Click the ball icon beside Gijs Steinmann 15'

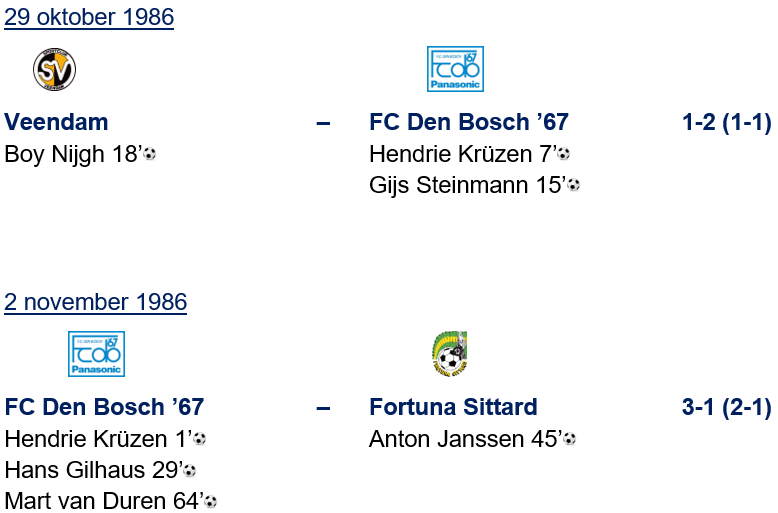tap(573, 185)
